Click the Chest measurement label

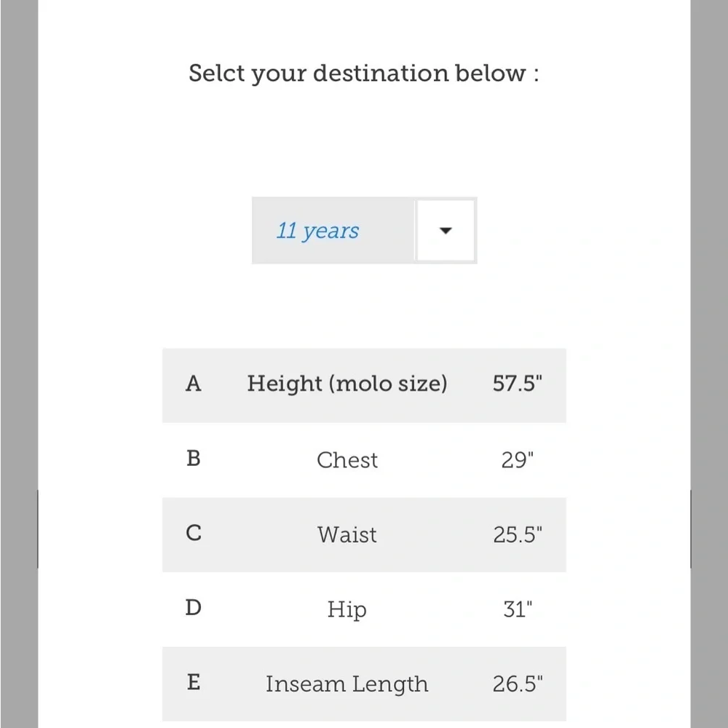point(347,460)
